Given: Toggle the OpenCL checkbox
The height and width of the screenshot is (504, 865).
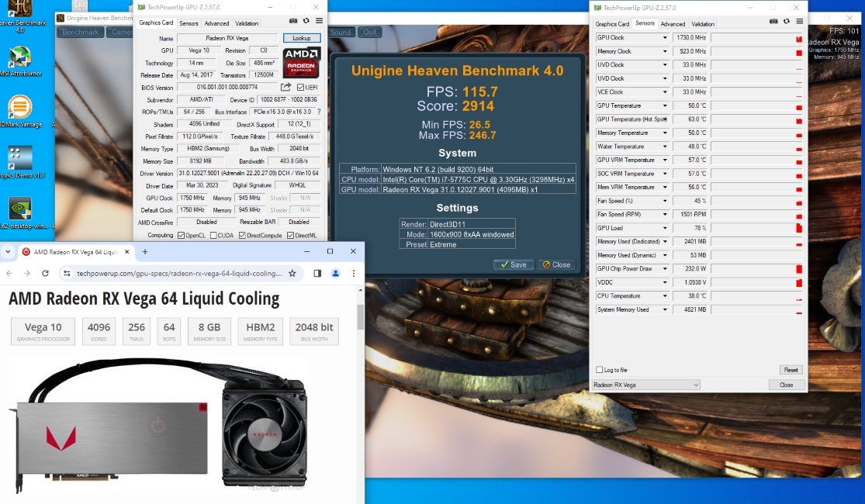Looking at the screenshot, I should 181,236.
